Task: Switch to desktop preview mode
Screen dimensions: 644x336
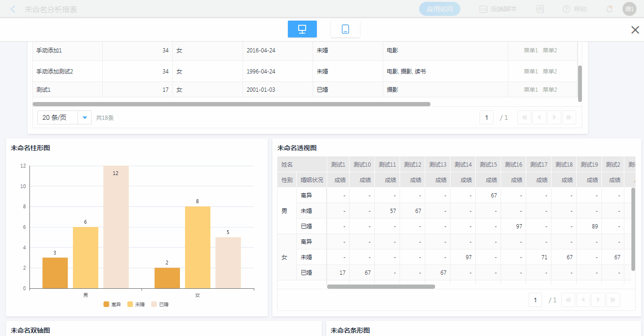Action: coord(302,29)
